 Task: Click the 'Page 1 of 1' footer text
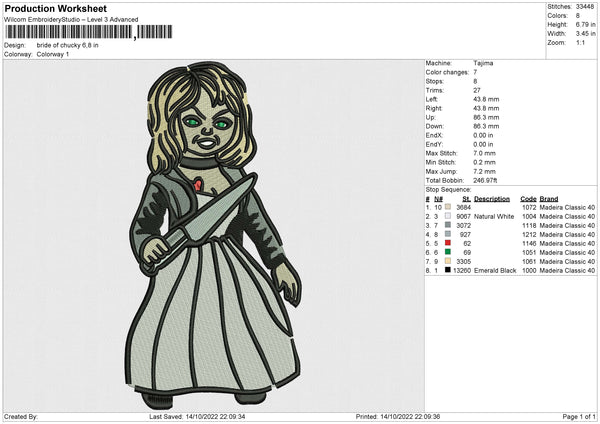point(579,416)
